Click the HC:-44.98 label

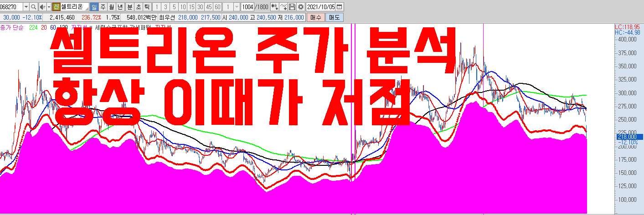[627, 32]
